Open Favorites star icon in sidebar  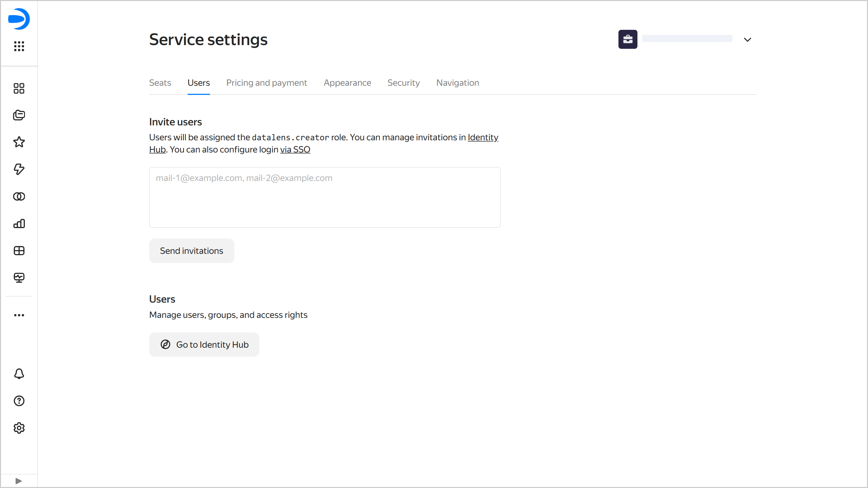(x=19, y=142)
